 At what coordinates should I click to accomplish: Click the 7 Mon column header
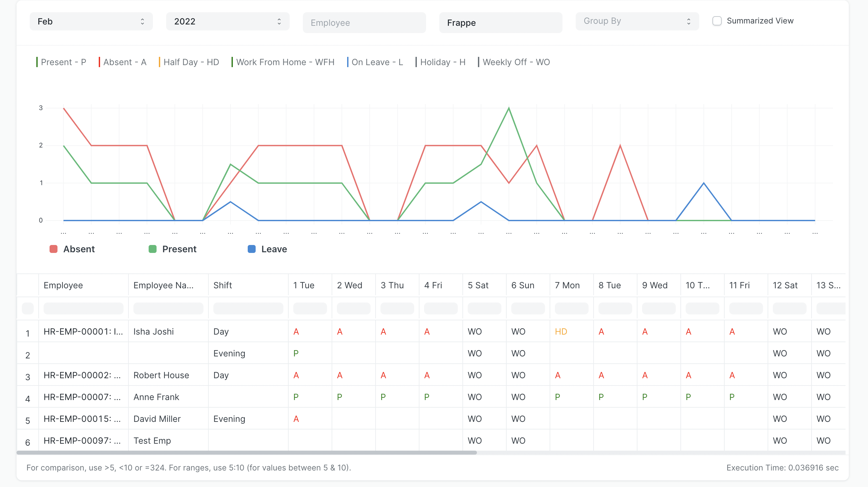(567, 285)
